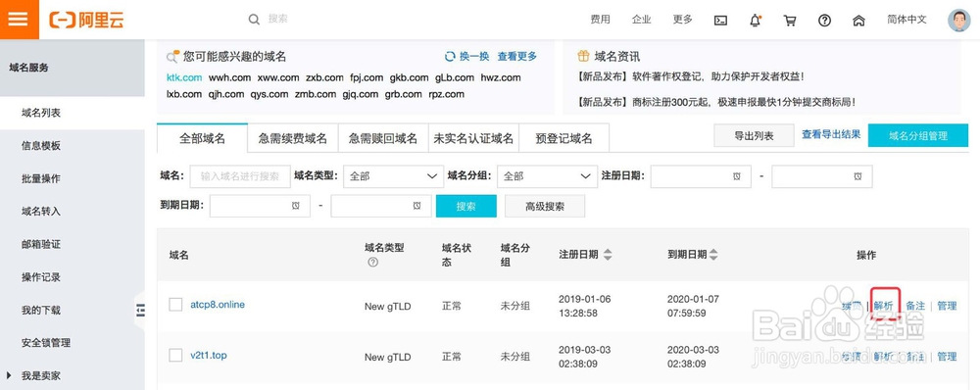Open 商标注册300元起 news item
Viewport: 980px width, 390px height.
pos(716,101)
